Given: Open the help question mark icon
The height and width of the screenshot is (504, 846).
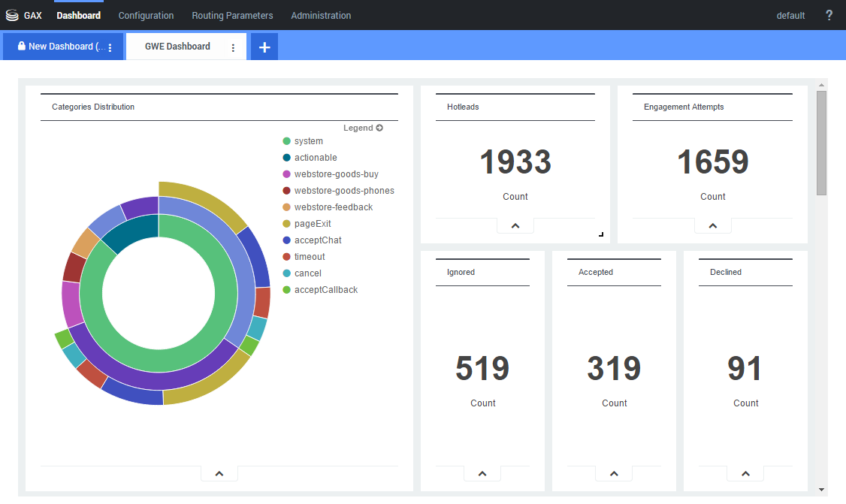Looking at the screenshot, I should pyautogui.click(x=829, y=15).
